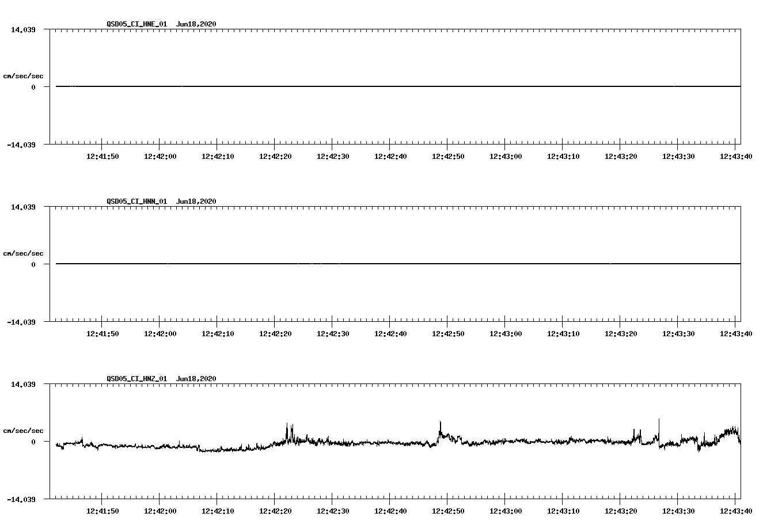Click the 12:42:30 time label under HNZ chart
The width and height of the screenshot is (782, 532).
point(333,511)
